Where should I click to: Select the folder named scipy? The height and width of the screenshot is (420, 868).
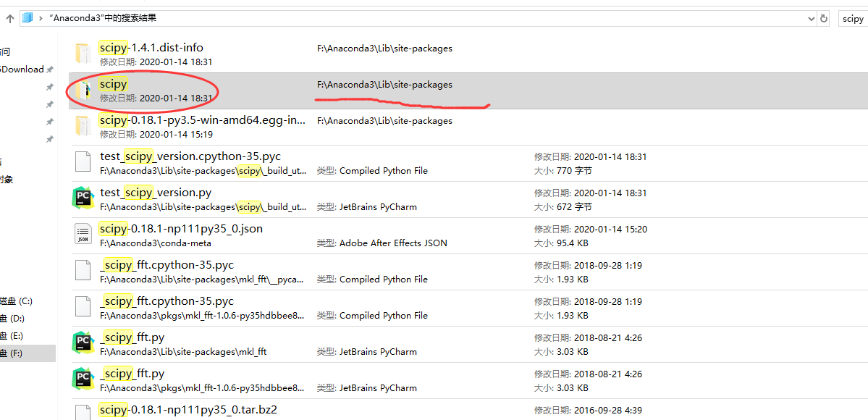tap(114, 84)
